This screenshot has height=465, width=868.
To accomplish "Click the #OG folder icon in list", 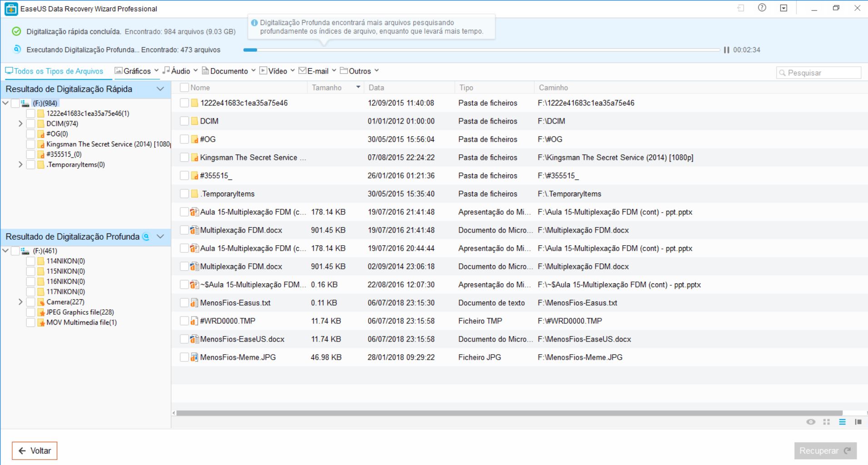I will [x=194, y=139].
